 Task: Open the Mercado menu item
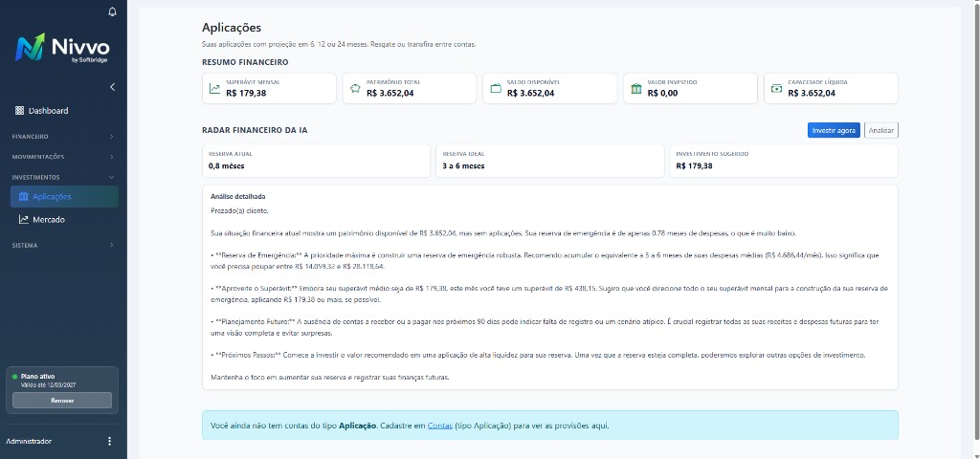(x=64, y=220)
